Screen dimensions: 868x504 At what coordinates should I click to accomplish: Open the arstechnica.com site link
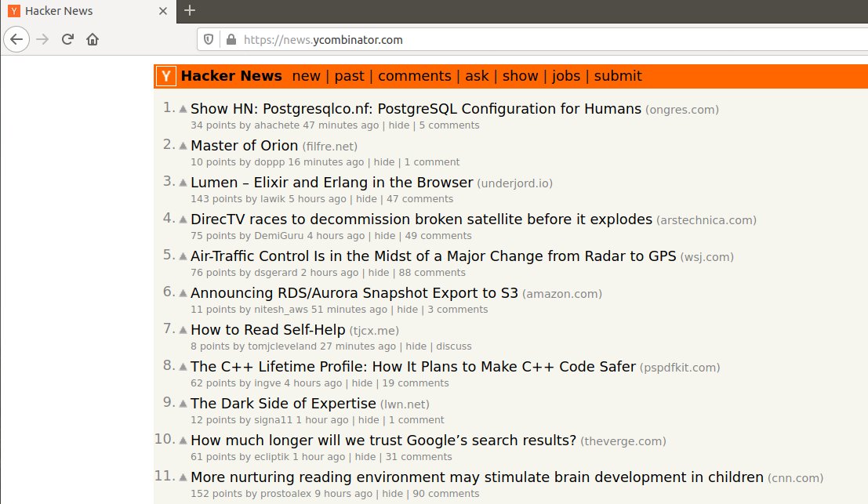[706, 220]
